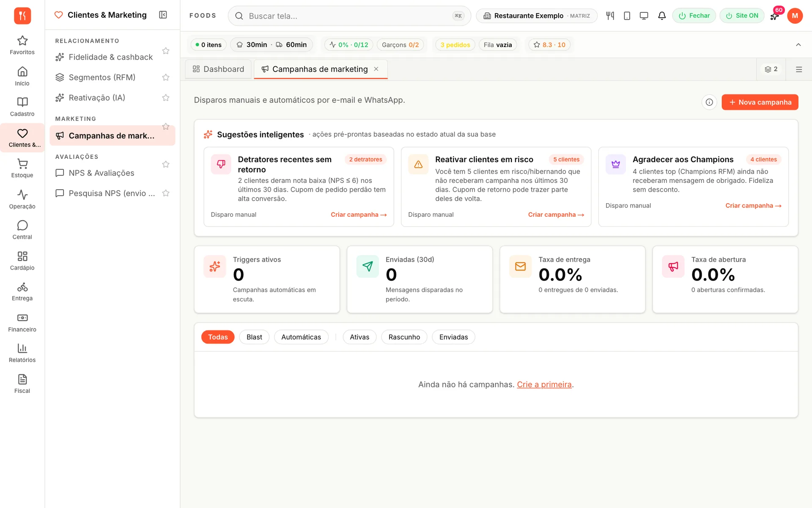The height and width of the screenshot is (508, 812).
Task: Criar campanha for Reativar clientes em risco
Action: 556,215
